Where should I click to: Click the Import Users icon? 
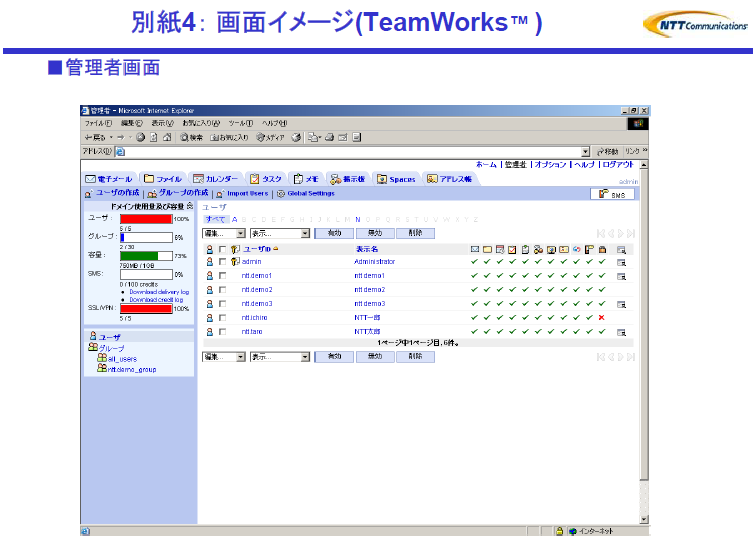tap(220, 194)
